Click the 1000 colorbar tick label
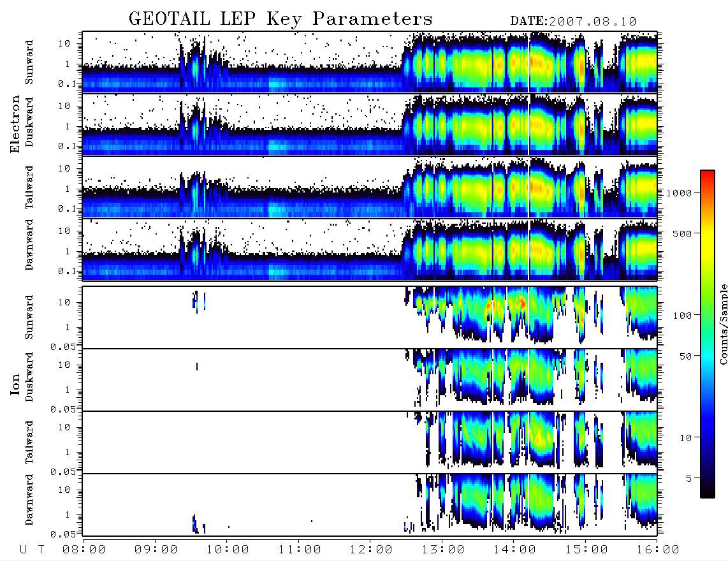Image resolution: width=728 pixels, height=561 pixels. pos(680,193)
